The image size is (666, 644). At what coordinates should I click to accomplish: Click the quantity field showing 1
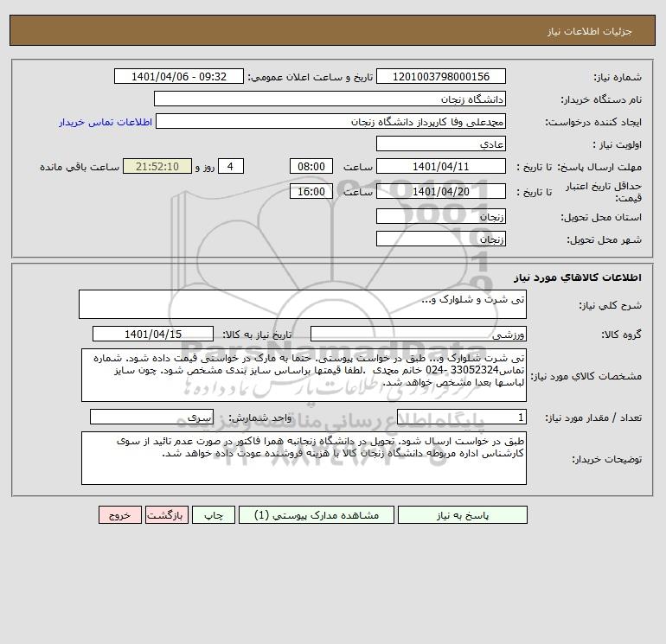(462, 418)
